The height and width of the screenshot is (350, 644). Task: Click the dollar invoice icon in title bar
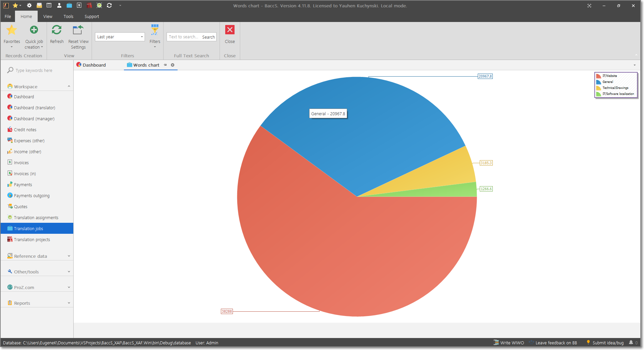pos(79,5)
